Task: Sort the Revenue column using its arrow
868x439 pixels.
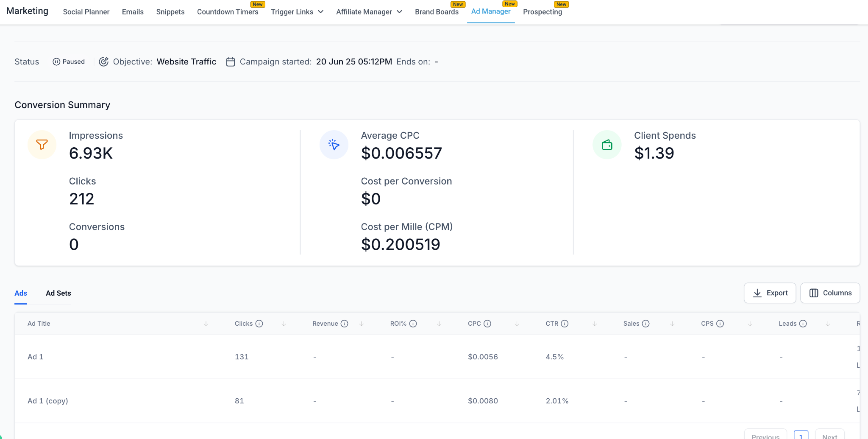Action: pos(362,324)
